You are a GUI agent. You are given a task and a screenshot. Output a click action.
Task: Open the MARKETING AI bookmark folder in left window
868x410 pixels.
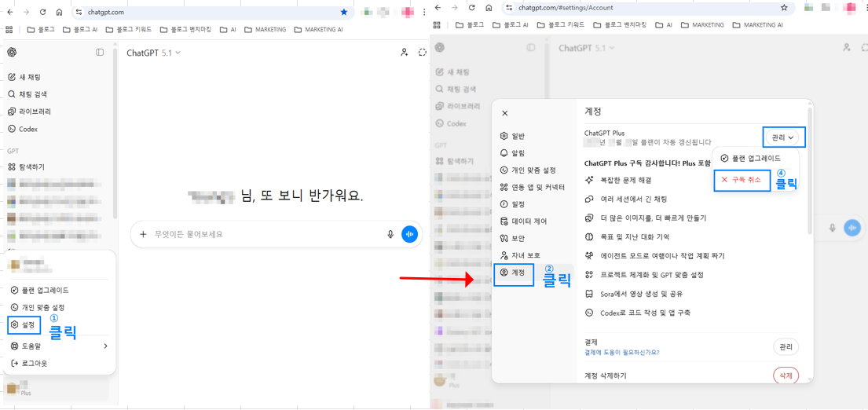[318, 29]
